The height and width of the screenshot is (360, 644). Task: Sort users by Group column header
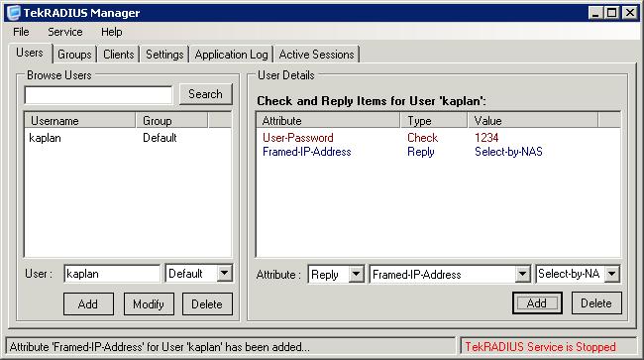point(171,121)
